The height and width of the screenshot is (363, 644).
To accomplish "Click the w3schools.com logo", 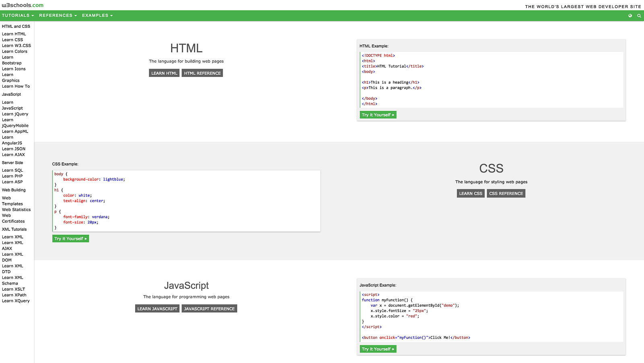I will coord(23,5).
